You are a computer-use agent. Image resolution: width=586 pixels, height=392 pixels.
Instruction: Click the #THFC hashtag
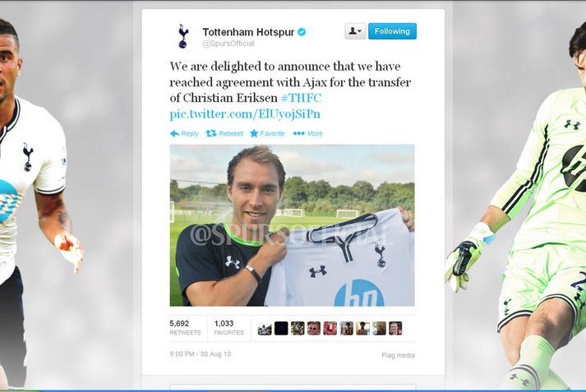(301, 98)
